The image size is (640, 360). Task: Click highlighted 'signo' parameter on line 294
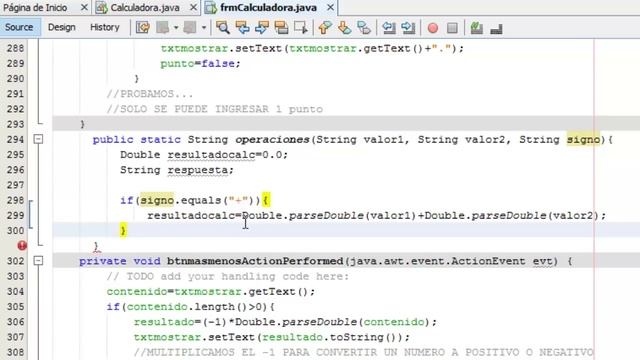(583, 140)
